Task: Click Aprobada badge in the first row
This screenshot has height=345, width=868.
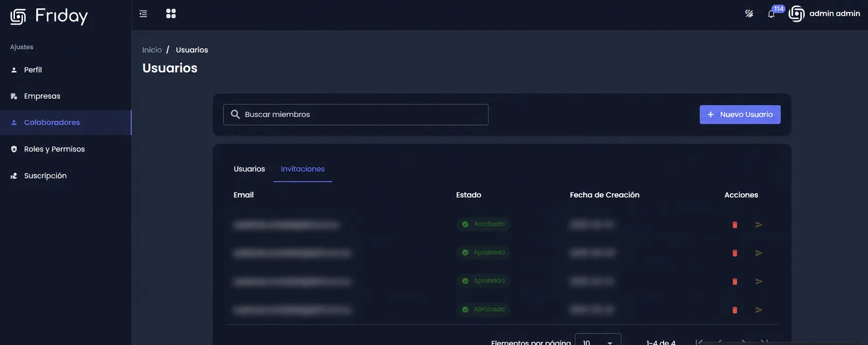Action: [x=483, y=224]
